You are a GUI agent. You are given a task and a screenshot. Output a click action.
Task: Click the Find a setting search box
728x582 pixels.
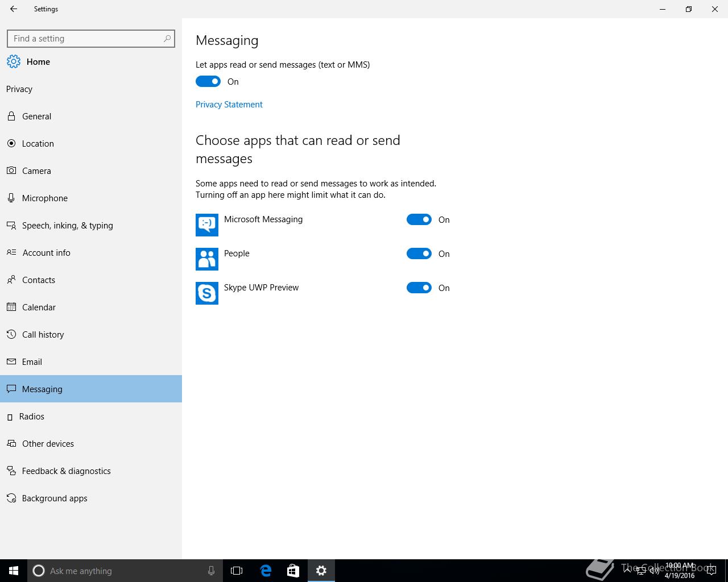point(91,39)
